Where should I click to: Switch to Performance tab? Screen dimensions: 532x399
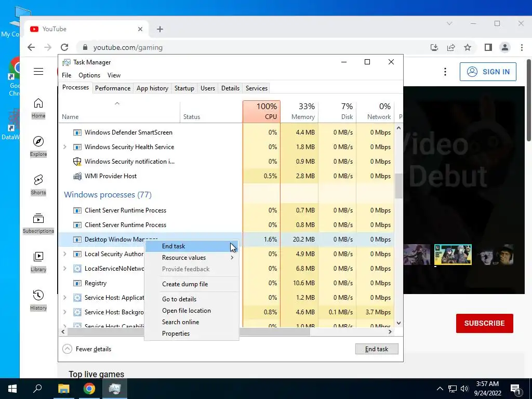tap(113, 88)
